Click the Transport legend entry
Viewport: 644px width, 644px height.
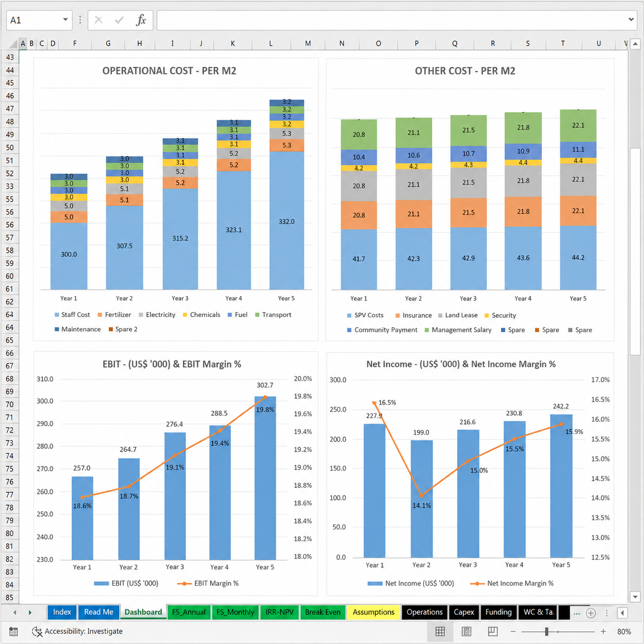(273, 315)
